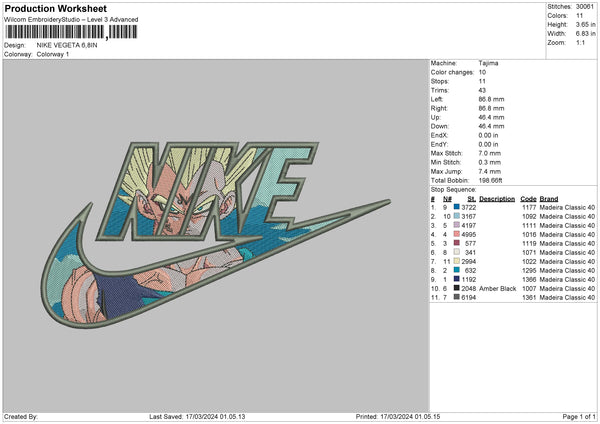
Task: Click thread code "1022"
Action: pos(529,262)
